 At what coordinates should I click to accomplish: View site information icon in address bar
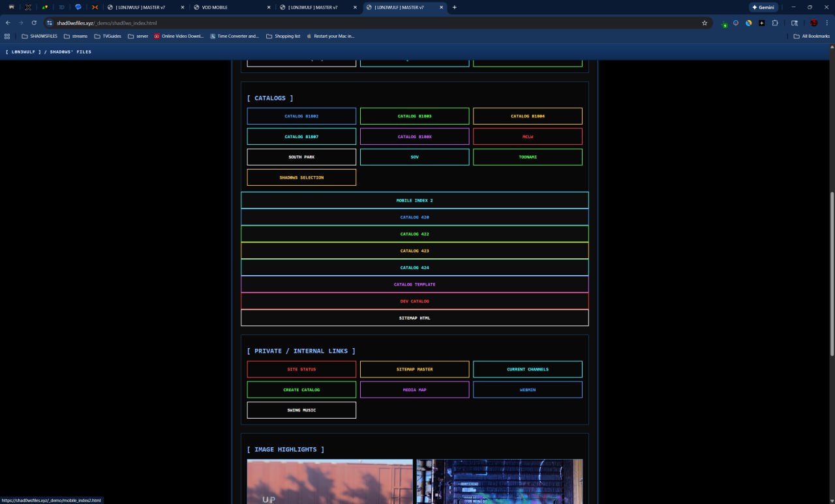coord(49,23)
